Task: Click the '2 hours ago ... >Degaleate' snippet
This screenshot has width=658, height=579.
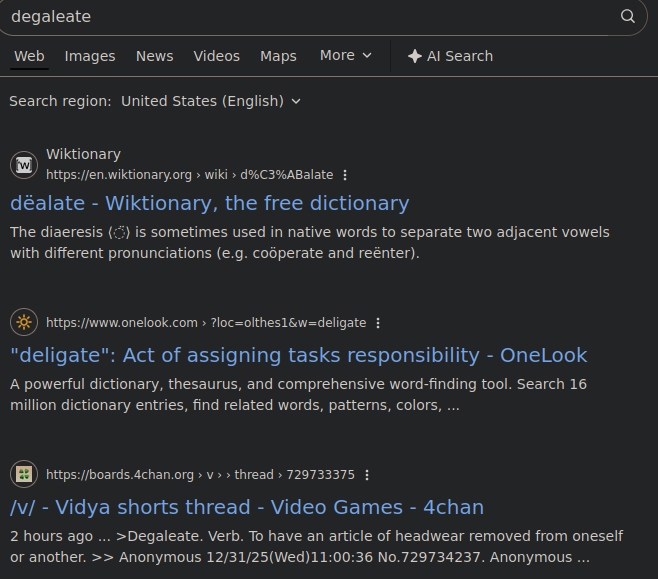Action: pos(316,546)
